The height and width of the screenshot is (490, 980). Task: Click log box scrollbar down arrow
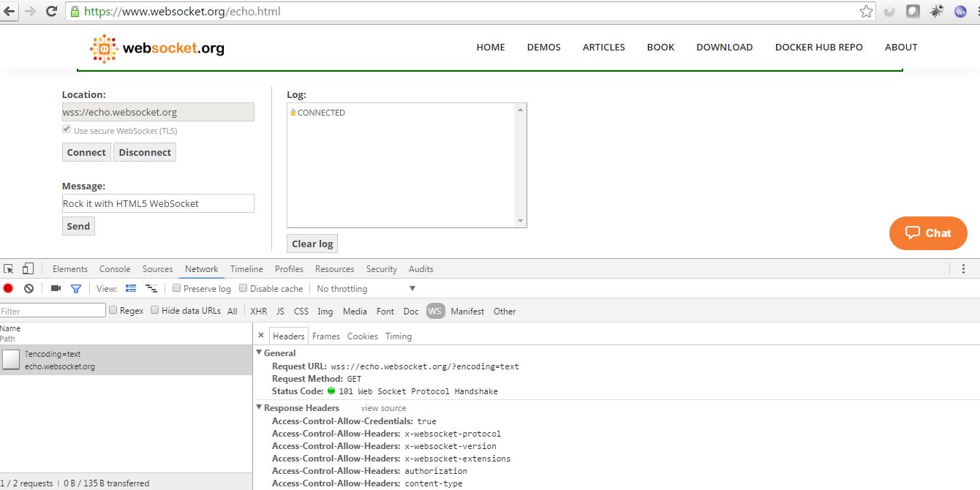[x=521, y=221]
